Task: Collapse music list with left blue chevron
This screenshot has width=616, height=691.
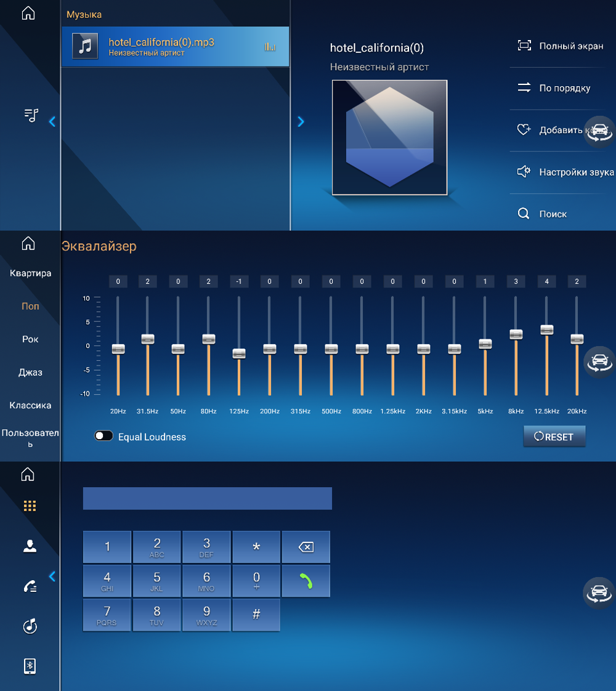Action: point(52,122)
